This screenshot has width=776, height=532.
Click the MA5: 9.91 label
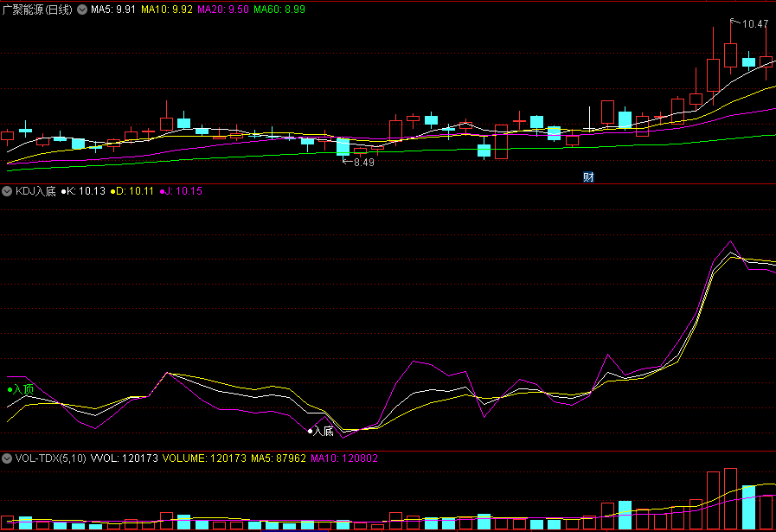click(112, 10)
